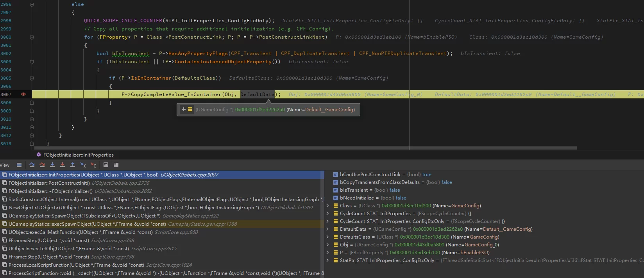Collapse the code block at line 3000
The height and width of the screenshot is (278, 644).
coord(32,37)
